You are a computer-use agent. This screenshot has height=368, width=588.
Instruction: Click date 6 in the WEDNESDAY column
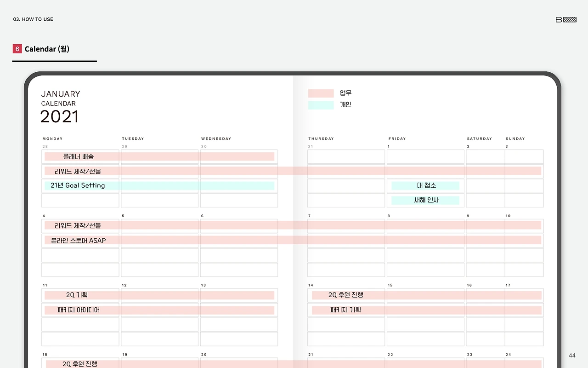tap(202, 216)
